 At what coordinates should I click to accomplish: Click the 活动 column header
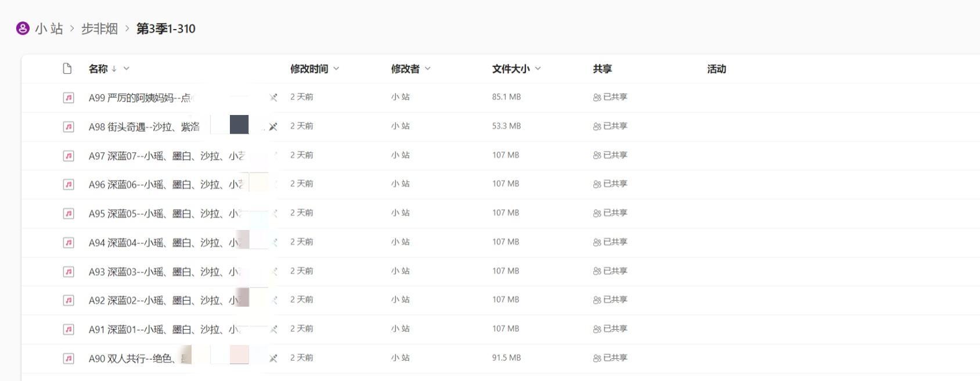click(716, 69)
